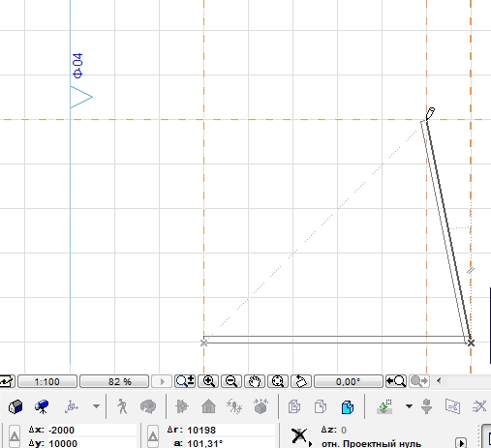Click the Zoom Out magnifier icon
The height and width of the screenshot is (448, 491).
click(x=231, y=381)
